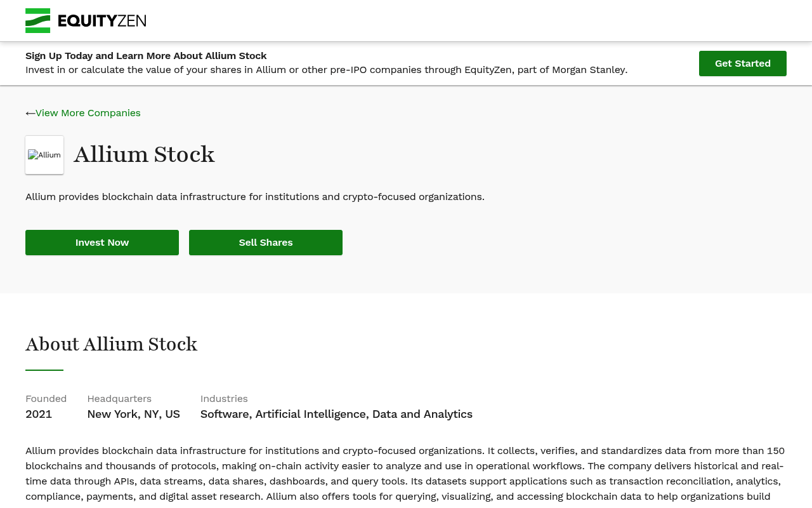Click the Industries value Software, Artificial Intelligence
Viewport: 812px width, 508px height.
pyautogui.click(x=336, y=414)
